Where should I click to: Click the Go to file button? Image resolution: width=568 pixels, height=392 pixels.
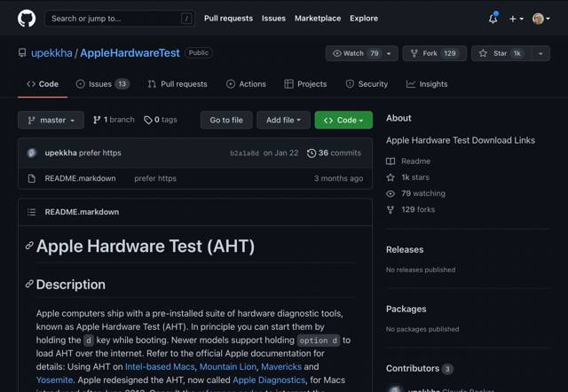pos(226,120)
